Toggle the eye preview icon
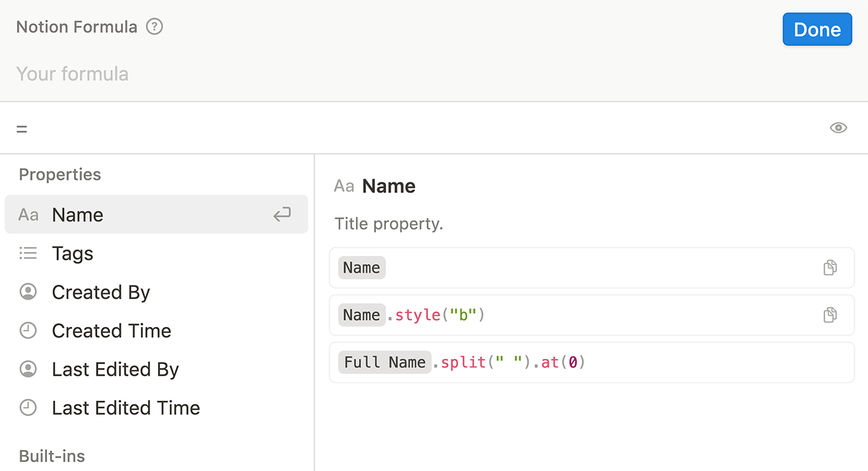 (839, 128)
